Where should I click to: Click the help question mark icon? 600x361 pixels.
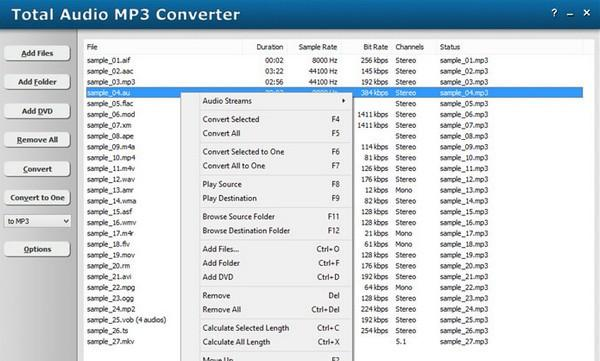click(554, 13)
